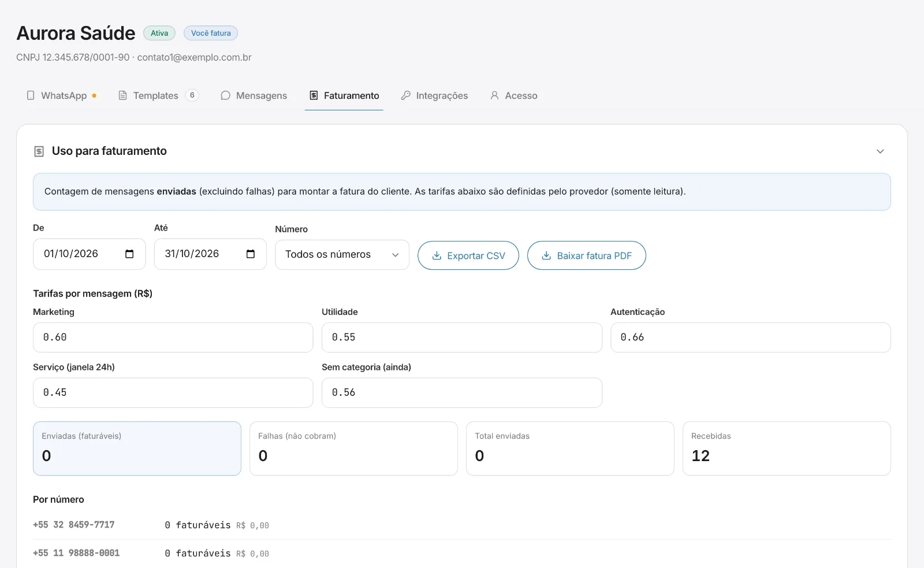Collapse the Uso para faturamento section chevron
Screen dimensions: 924x568
880,151
